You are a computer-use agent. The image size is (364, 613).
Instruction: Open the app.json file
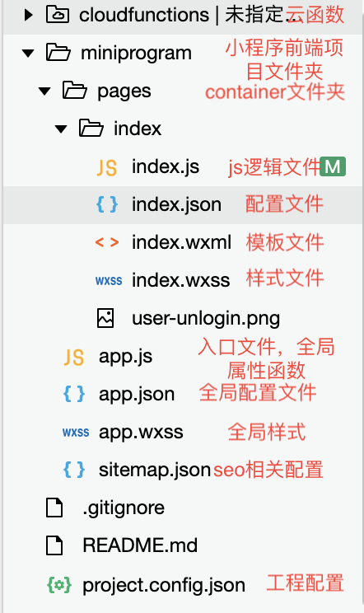coord(137,394)
